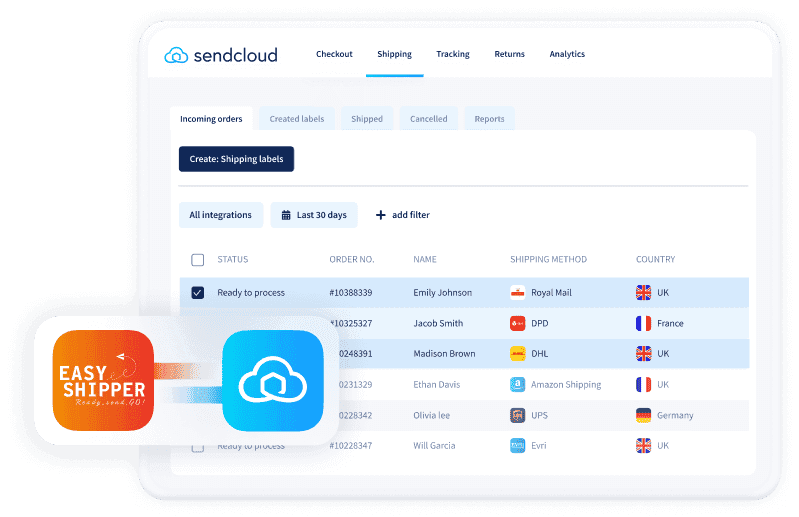Click the name Ethan Davis

point(437,385)
